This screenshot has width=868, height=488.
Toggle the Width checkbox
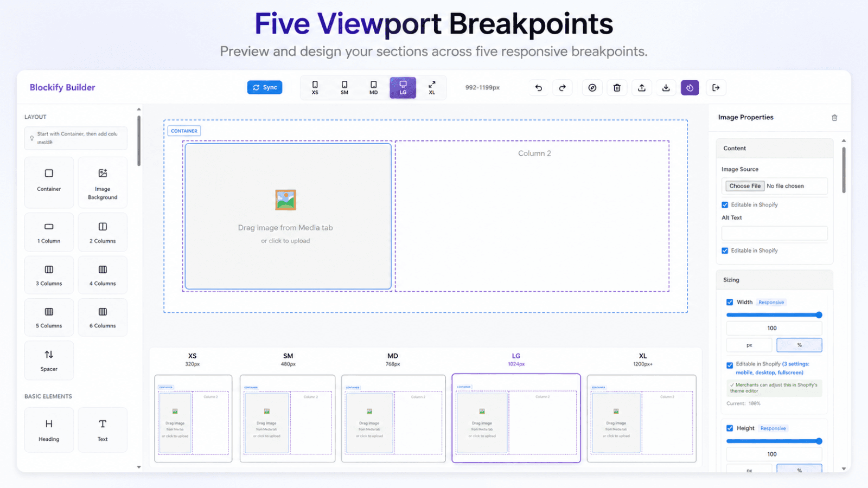[x=730, y=302]
